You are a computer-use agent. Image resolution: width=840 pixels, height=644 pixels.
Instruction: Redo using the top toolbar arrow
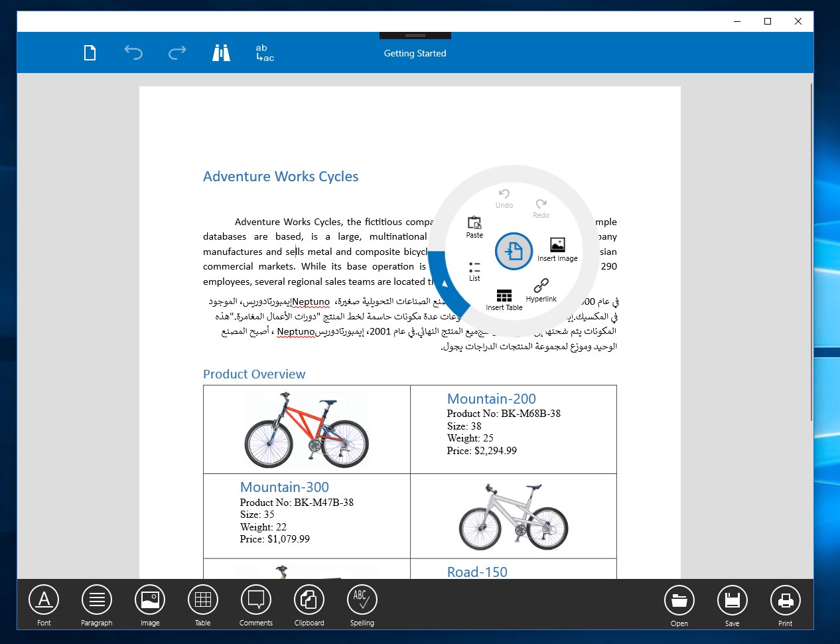[177, 52]
